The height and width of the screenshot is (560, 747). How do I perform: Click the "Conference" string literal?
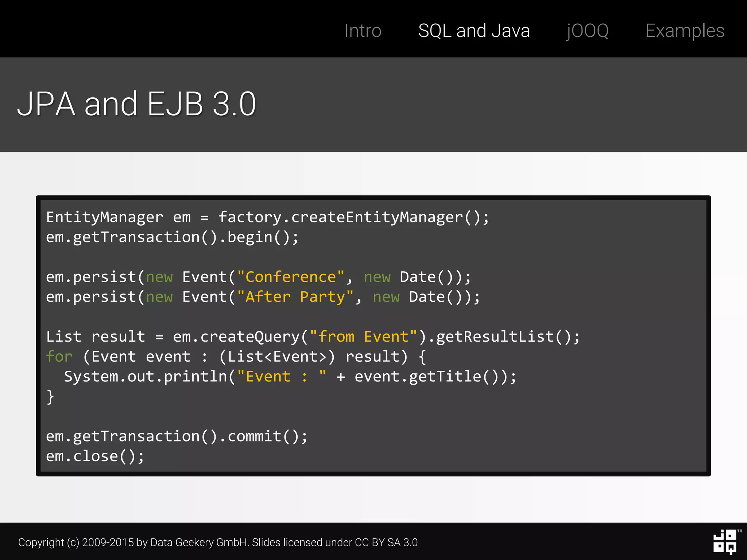click(x=290, y=277)
